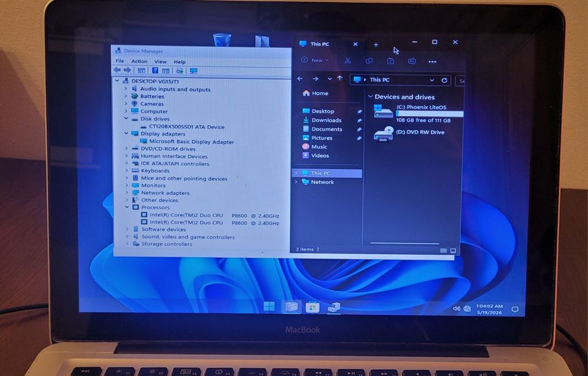Click the Forward arrow in Device Manager toolbar
The width and height of the screenshot is (588, 376).
(x=127, y=70)
